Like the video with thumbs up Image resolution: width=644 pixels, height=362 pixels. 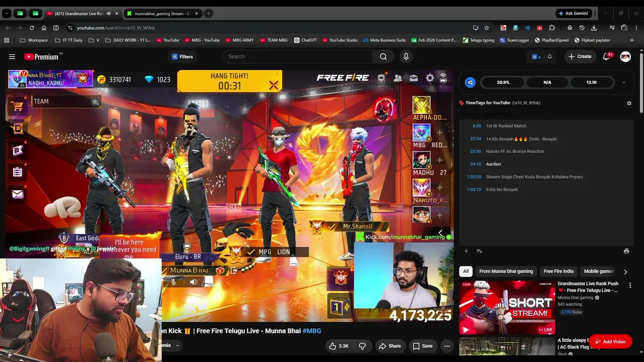pyautogui.click(x=339, y=346)
